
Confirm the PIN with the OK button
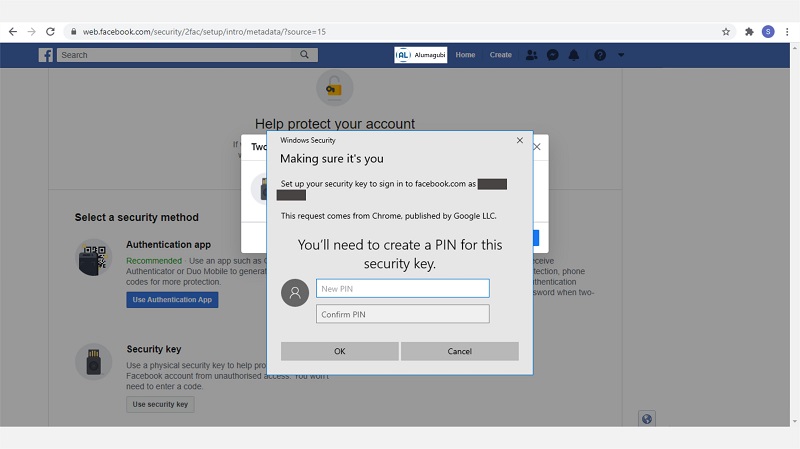pos(340,351)
